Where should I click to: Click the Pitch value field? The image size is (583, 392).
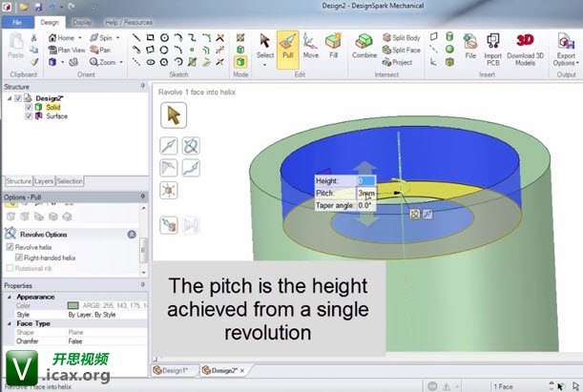click(x=366, y=194)
